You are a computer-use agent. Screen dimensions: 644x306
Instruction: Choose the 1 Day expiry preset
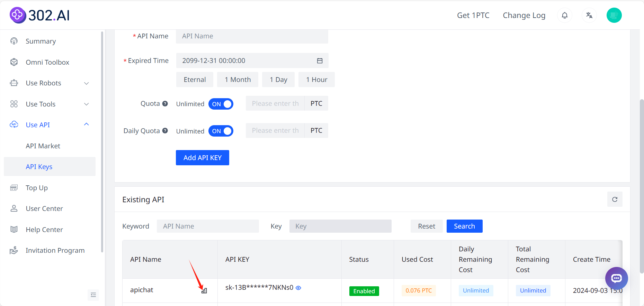pyautogui.click(x=278, y=80)
